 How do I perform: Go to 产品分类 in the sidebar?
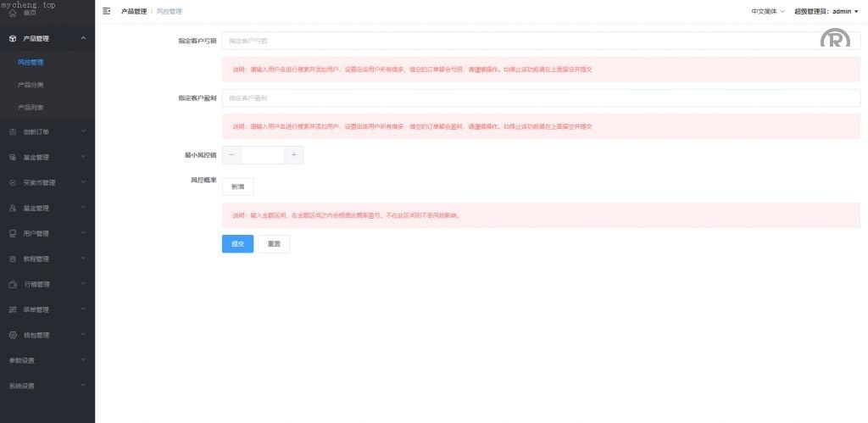31,85
